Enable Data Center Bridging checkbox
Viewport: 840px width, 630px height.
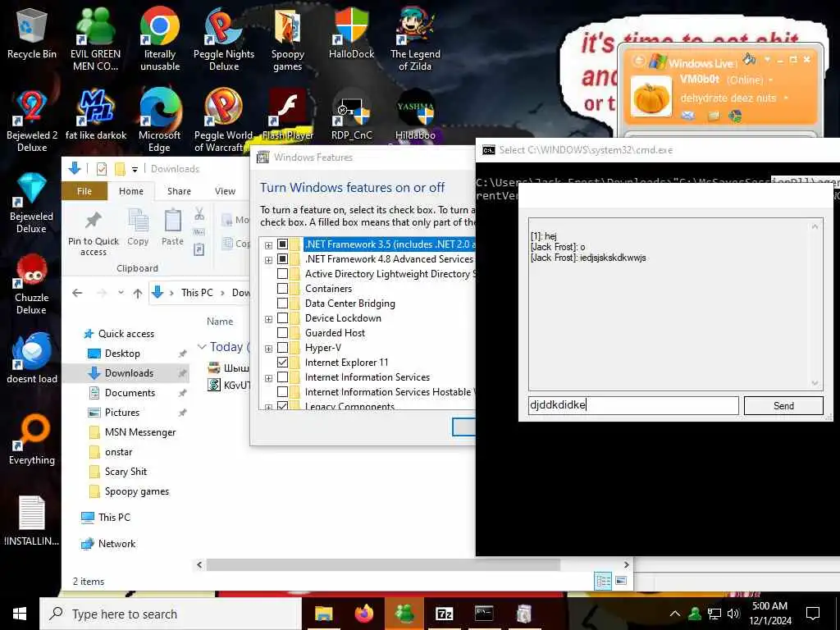point(282,304)
